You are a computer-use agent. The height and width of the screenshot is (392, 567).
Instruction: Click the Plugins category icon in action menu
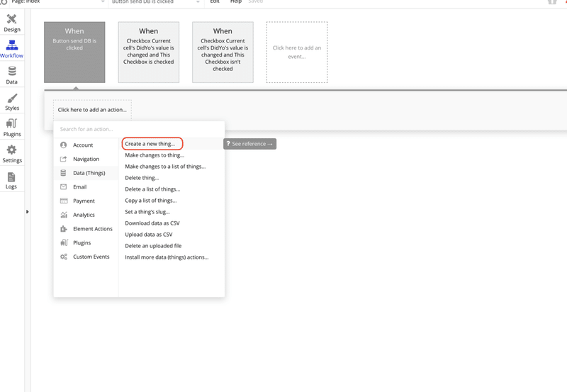coord(64,242)
